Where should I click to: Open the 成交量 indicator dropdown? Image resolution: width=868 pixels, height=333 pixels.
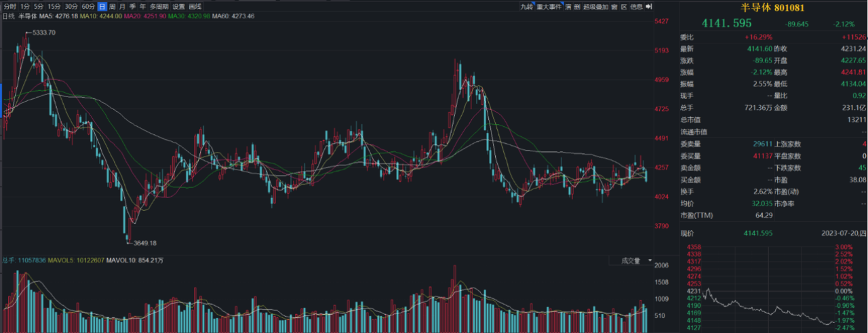click(631, 260)
